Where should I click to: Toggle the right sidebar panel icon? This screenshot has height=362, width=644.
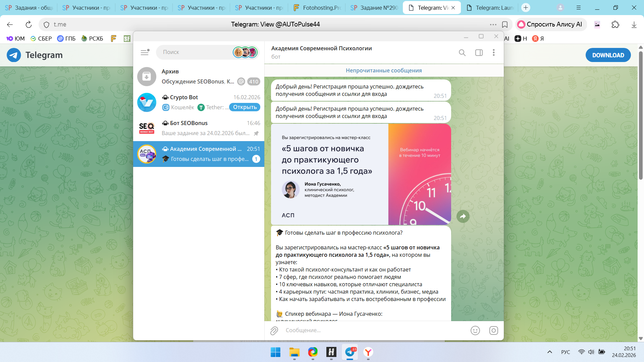(x=479, y=53)
